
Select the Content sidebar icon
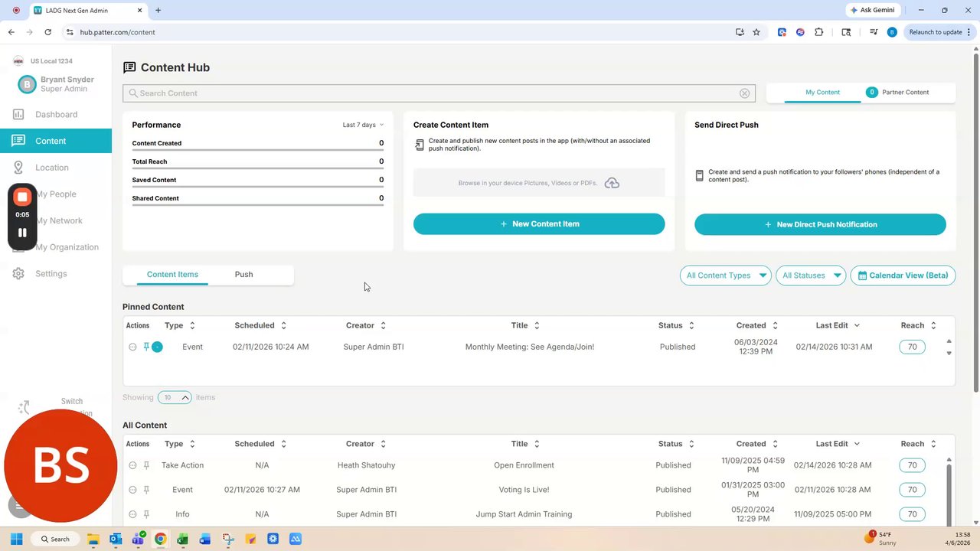click(18, 141)
